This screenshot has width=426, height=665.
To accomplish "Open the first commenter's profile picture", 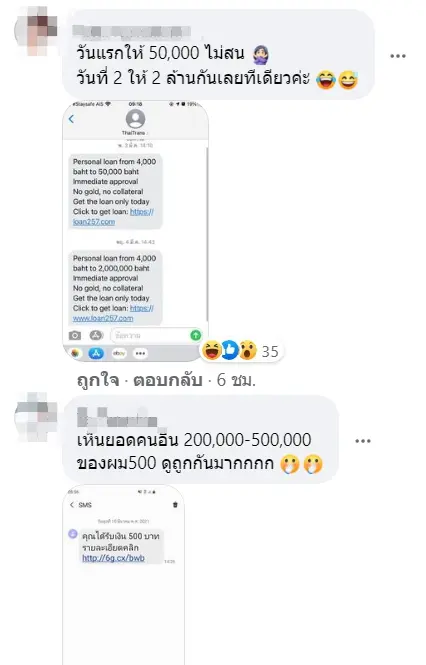I will 36,31.
